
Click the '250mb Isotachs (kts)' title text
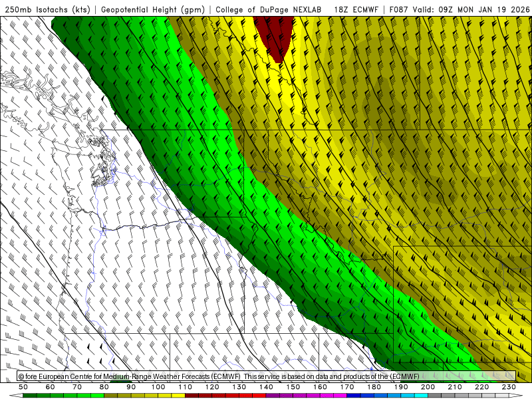[x=47, y=9]
